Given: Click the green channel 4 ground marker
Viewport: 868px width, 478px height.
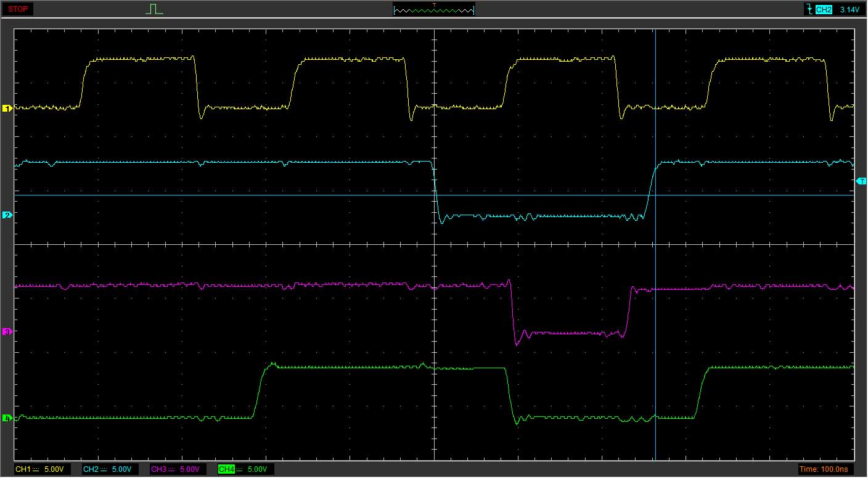Looking at the screenshot, I should click(x=7, y=418).
